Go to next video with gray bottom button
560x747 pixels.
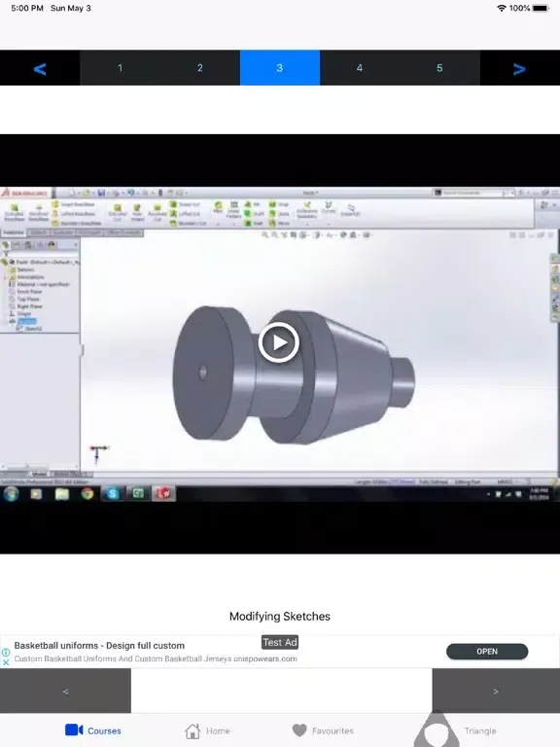pyautogui.click(x=496, y=691)
